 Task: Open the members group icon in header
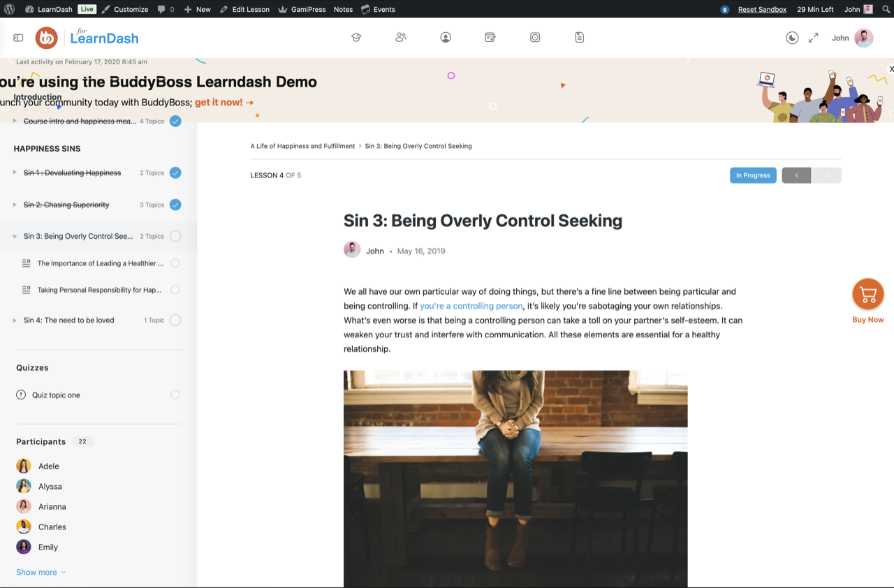click(401, 38)
